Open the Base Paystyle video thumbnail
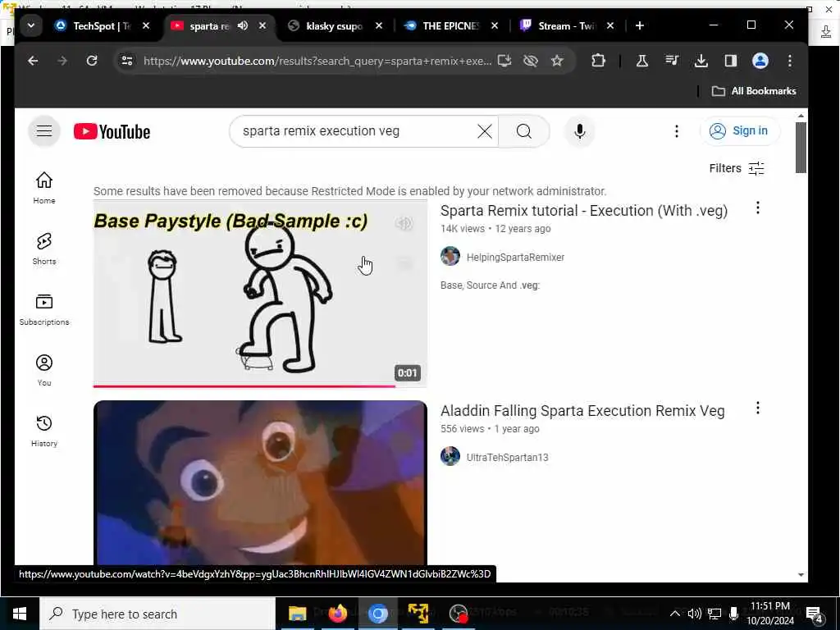The width and height of the screenshot is (840, 630). pyautogui.click(x=260, y=293)
